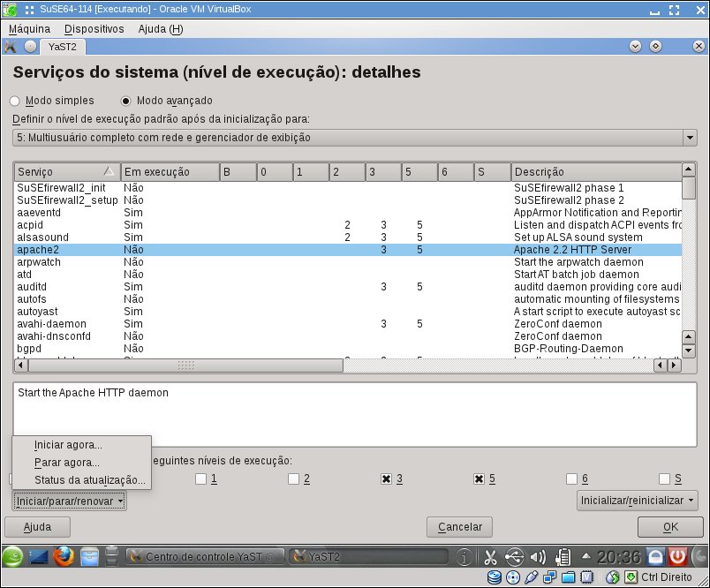Viewport: 710px width, 588px height.
Task: Sort by the Descrição column header
Action: (596, 172)
